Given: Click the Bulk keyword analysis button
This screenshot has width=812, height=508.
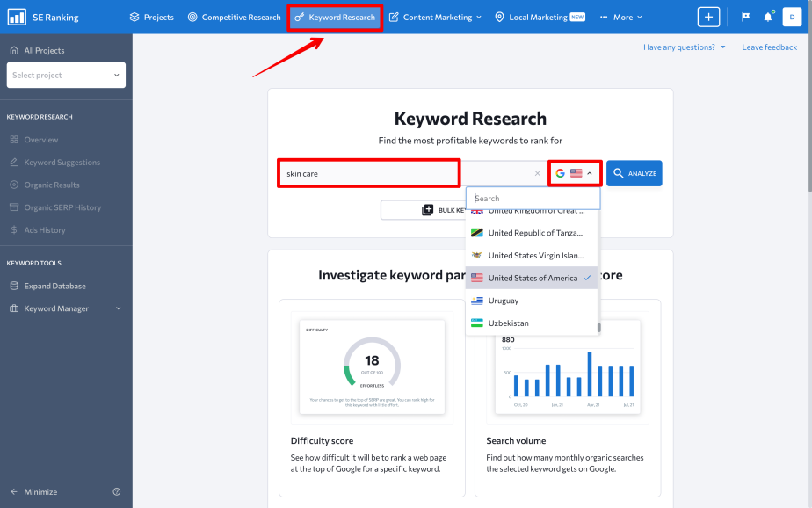Looking at the screenshot, I should pos(424,210).
